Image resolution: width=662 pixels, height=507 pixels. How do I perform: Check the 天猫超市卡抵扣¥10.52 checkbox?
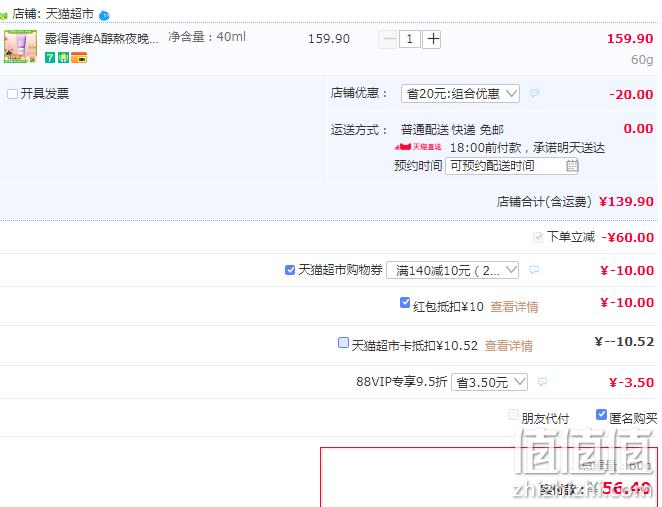click(343, 342)
